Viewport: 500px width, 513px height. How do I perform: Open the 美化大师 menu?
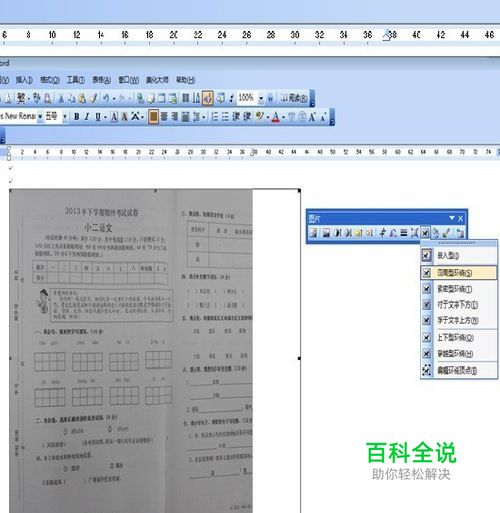coord(157,80)
